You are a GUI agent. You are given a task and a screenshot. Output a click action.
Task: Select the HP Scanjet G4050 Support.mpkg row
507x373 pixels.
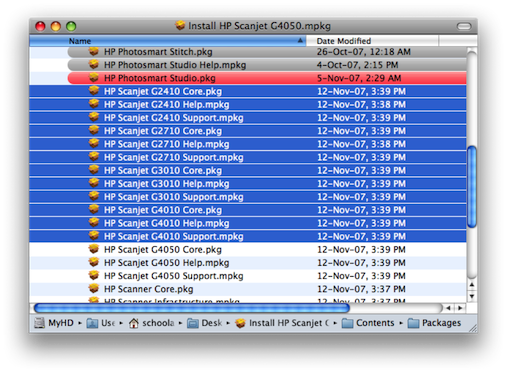point(248,276)
